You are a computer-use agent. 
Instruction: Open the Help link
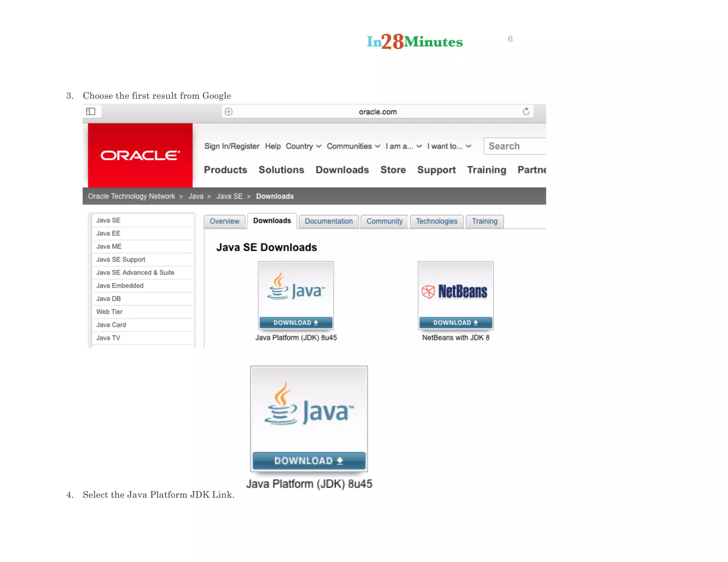point(273,146)
